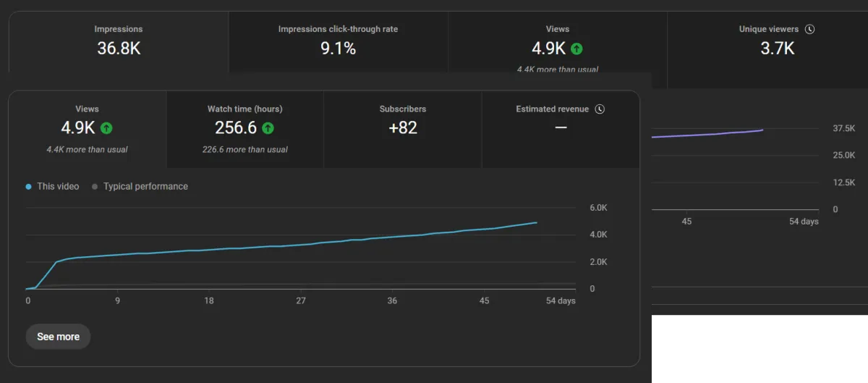Click '4.4K more than usual' text in lower card
The height and width of the screenshot is (383, 868).
pyautogui.click(x=87, y=150)
